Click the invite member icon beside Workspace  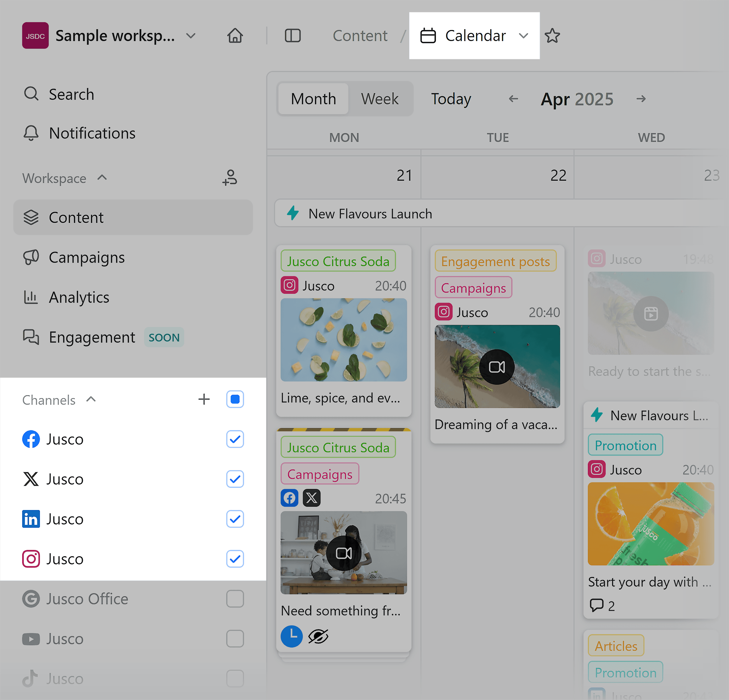coord(230,178)
